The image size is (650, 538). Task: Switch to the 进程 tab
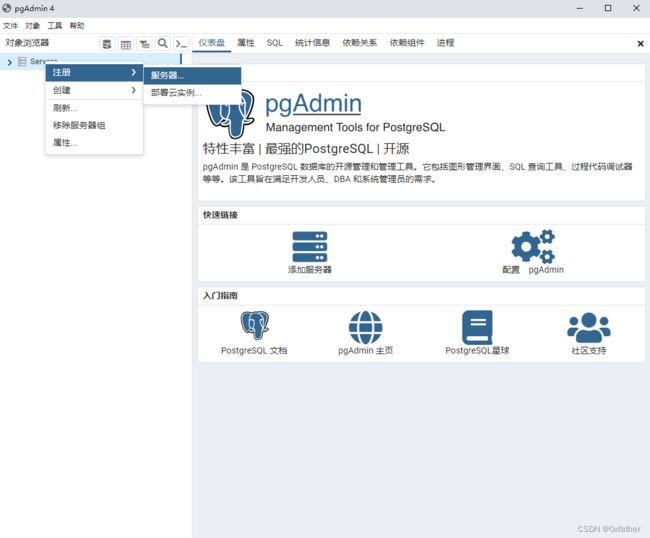pyautogui.click(x=446, y=43)
